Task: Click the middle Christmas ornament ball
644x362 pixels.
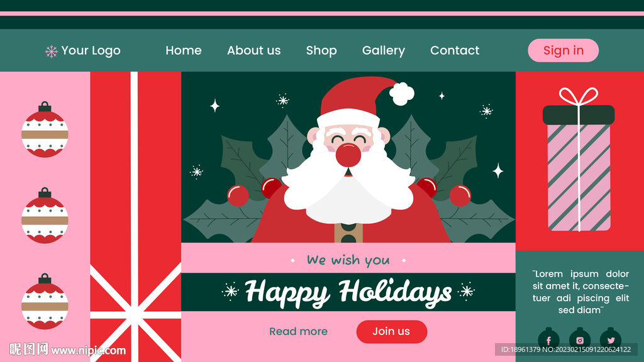Action: (x=45, y=216)
